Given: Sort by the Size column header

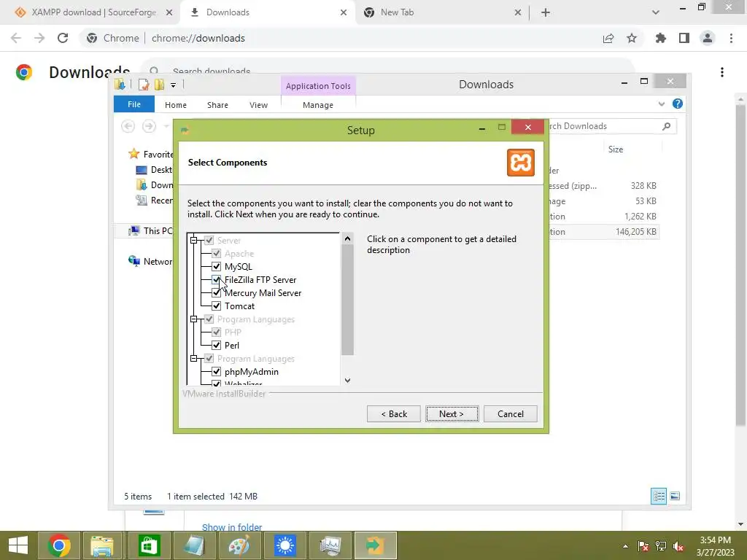Looking at the screenshot, I should coord(616,149).
